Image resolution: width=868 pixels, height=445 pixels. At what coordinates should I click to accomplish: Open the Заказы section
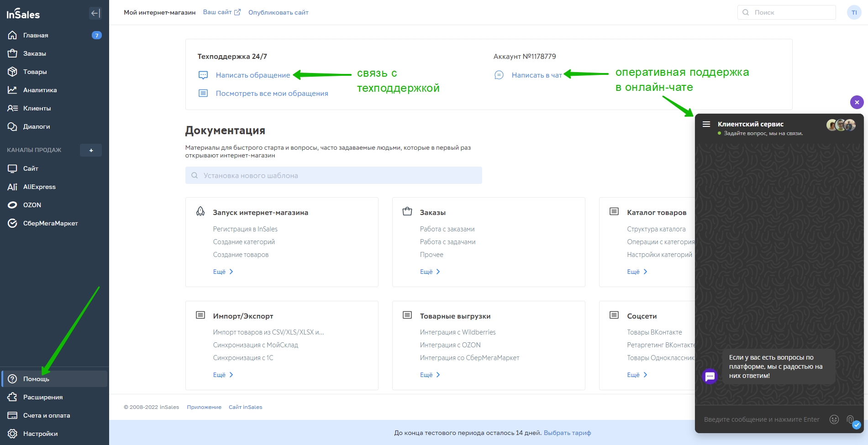[54, 53]
